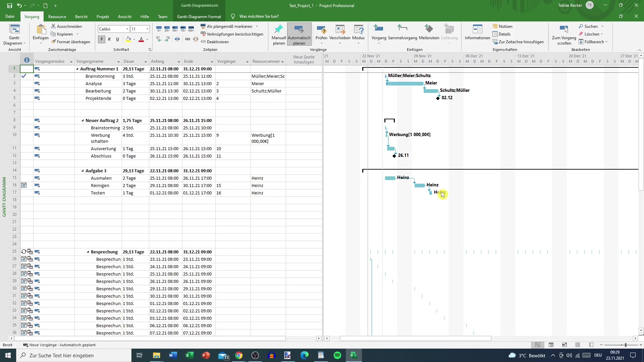The image size is (644, 362).
Task: Open Excel from the taskbar
Action: (x=189, y=355)
